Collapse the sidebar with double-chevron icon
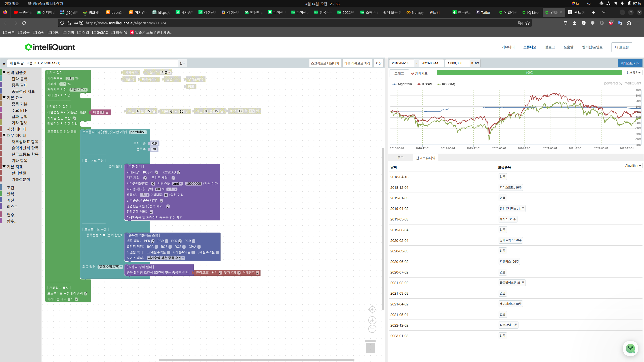644x362 pixels. click(x=4, y=63)
